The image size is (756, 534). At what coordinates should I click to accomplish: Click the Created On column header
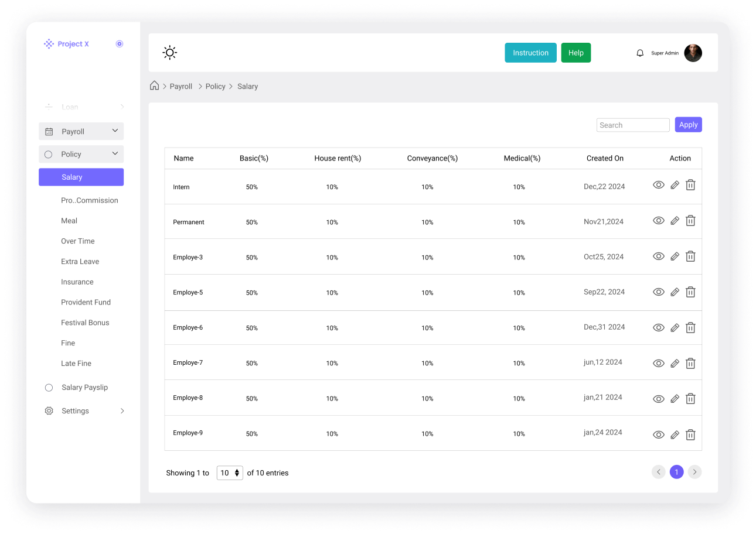[605, 158]
